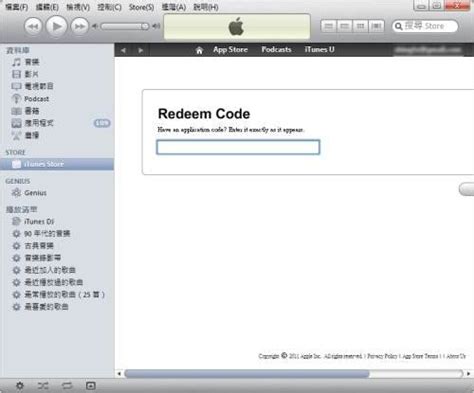Viewport: 474px width, 393px height.
Task: Focus the Store search field
Action: click(425, 26)
